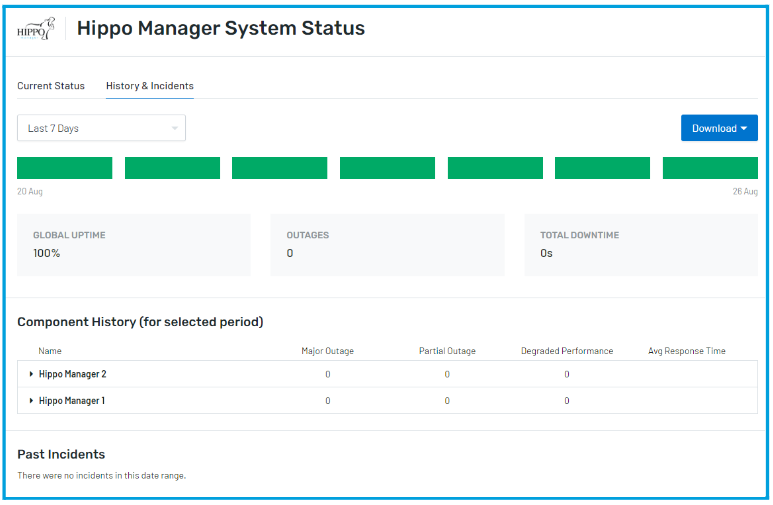Expand the Hippo Manager 2 row arrow
This screenshot has height=505, width=773.
tap(31, 374)
